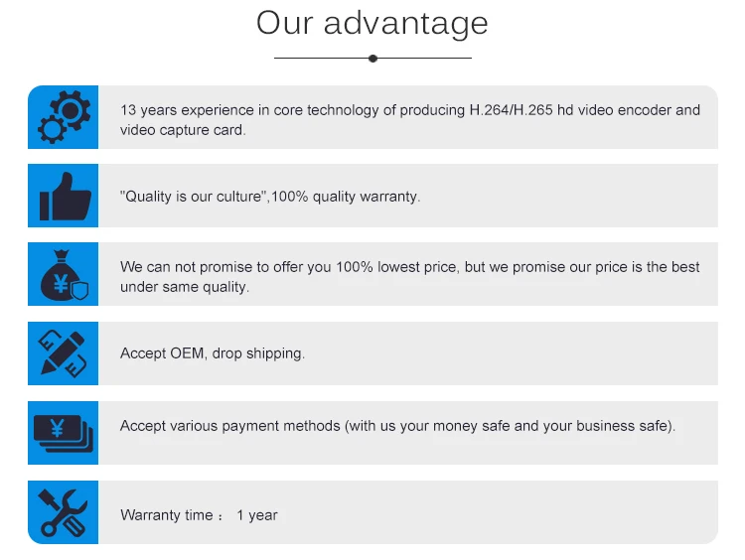
Task: Click the "13 years experience" text line
Action: (410, 110)
